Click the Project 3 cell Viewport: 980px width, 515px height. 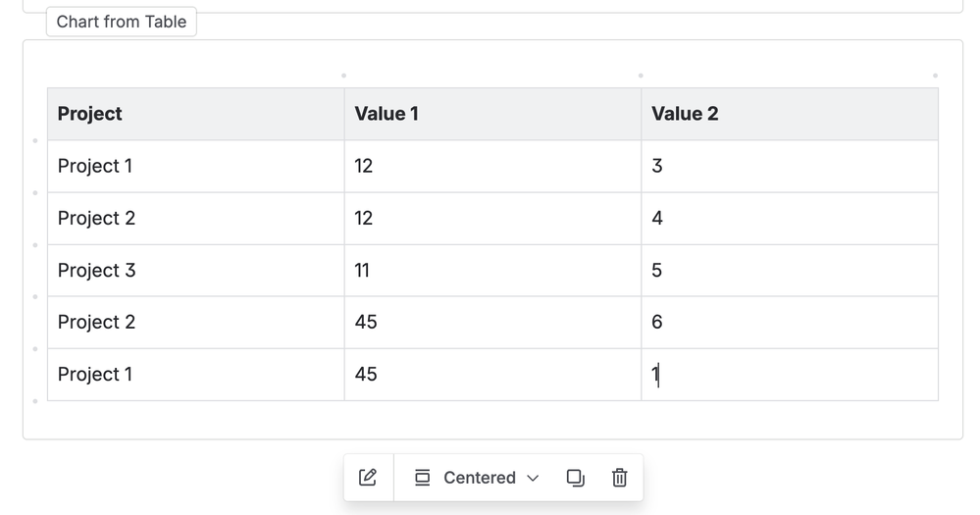(x=195, y=270)
